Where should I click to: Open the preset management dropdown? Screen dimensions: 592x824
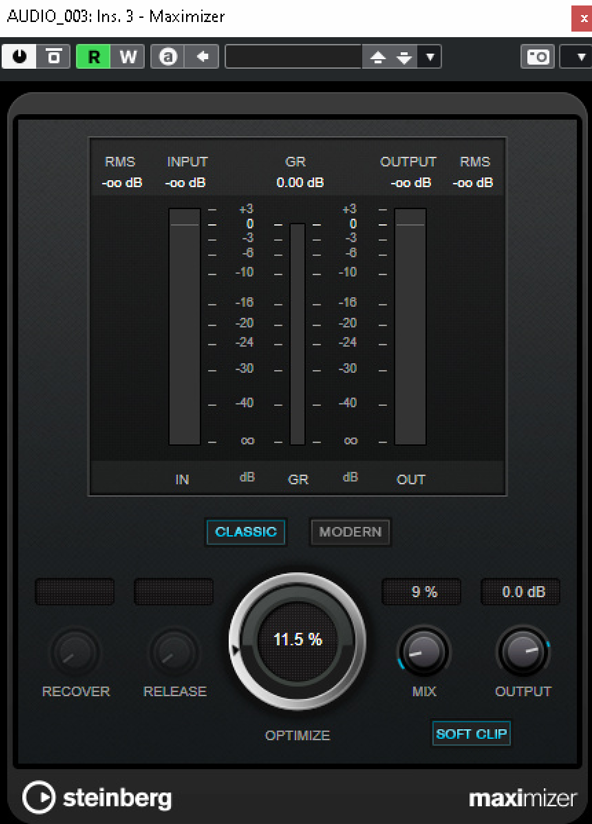430,57
